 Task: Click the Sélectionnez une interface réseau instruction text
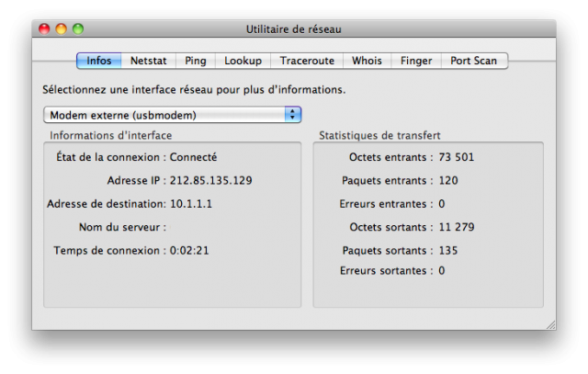point(194,90)
